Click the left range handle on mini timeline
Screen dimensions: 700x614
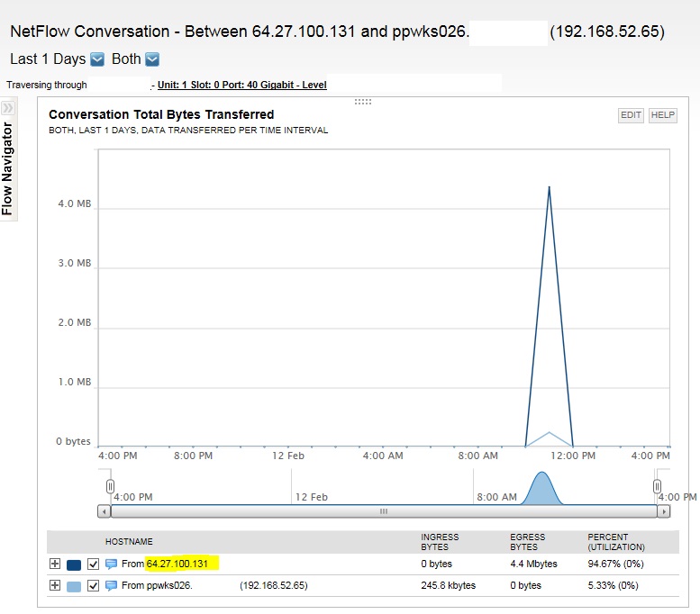tap(110, 486)
